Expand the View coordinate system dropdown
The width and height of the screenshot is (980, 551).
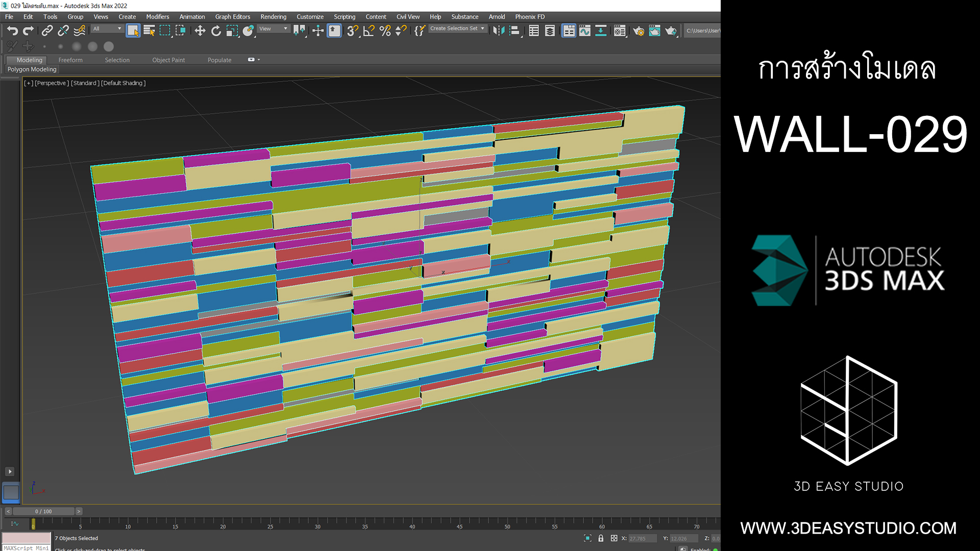(x=273, y=29)
